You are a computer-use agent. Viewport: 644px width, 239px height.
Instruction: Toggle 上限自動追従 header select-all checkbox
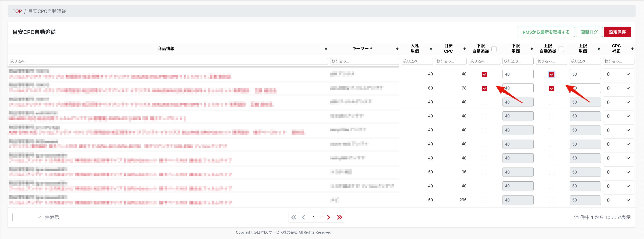coord(561,49)
